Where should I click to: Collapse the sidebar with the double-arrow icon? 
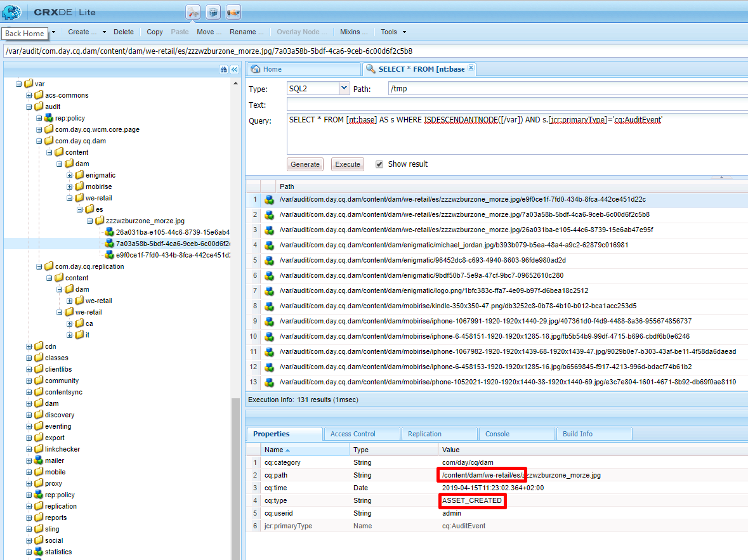pos(233,68)
